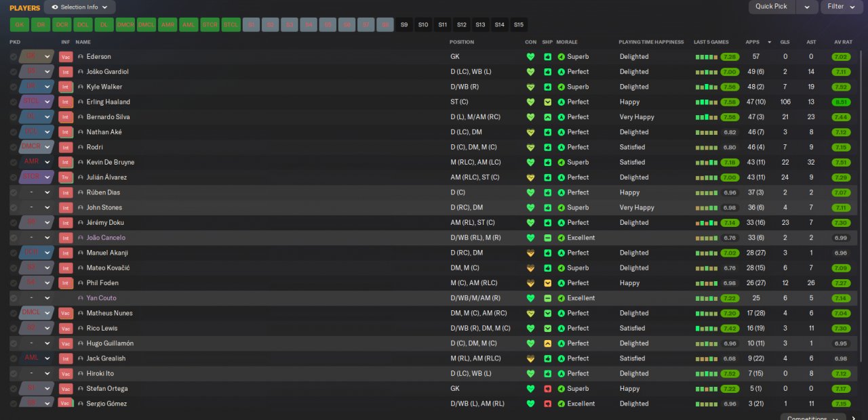Click Ederson's Vac status icon
This screenshot has width=868, height=420.
[x=66, y=57]
